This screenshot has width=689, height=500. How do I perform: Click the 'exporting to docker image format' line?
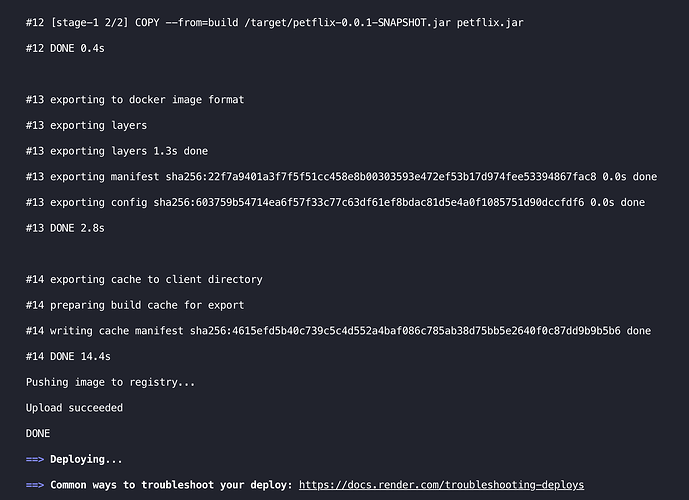pos(135,100)
